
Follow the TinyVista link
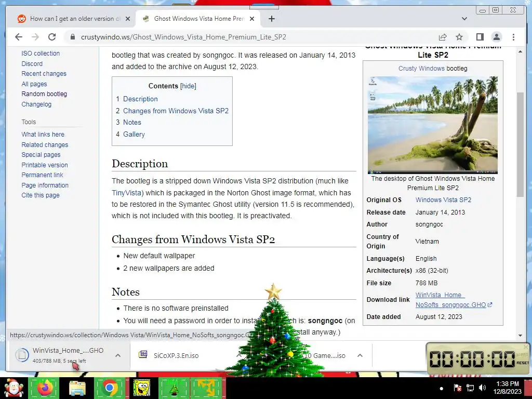pyautogui.click(x=126, y=193)
